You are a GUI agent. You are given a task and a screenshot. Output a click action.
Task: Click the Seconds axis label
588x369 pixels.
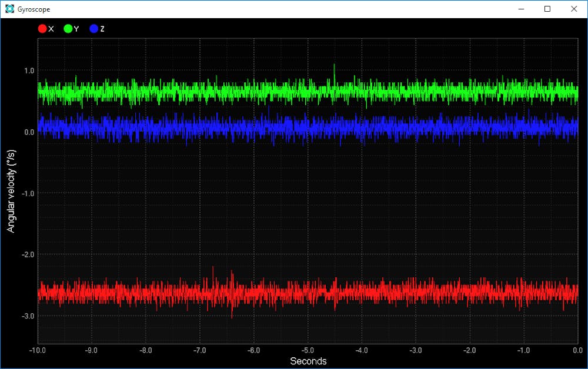click(x=308, y=361)
